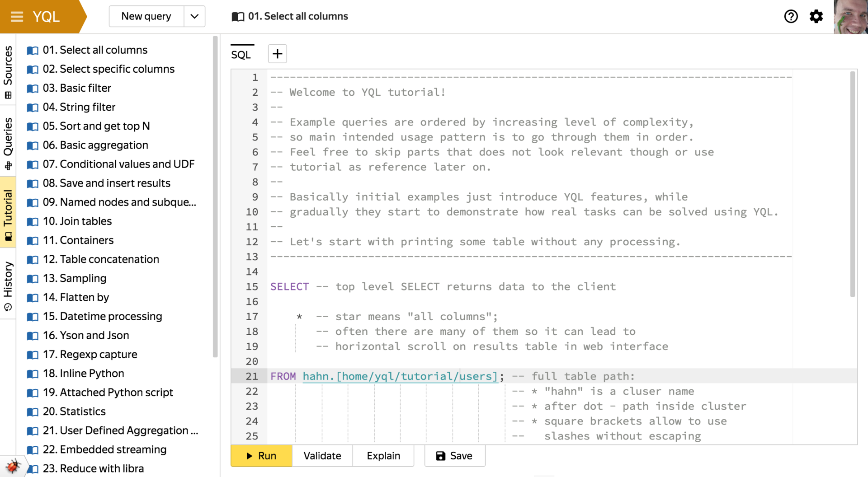The height and width of the screenshot is (477, 868).
Task: Click the '01. Select all columns' page title
Action: click(298, 17)
